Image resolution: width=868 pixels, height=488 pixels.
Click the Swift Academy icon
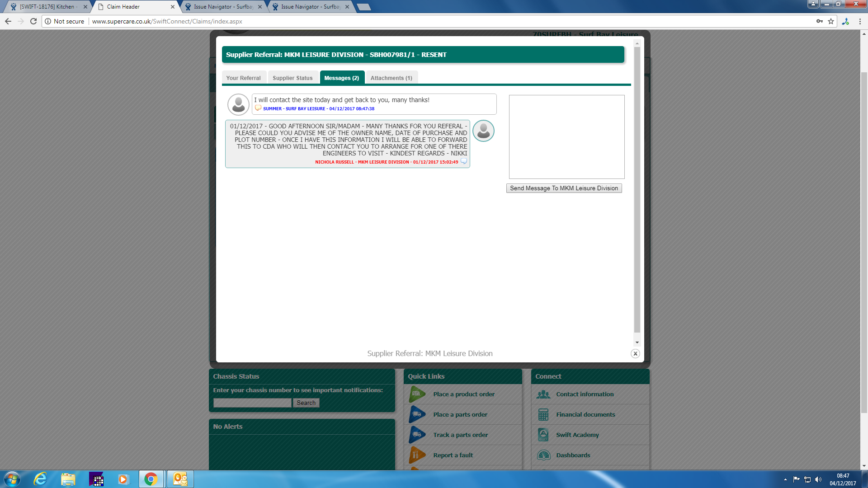click(x=543, y=435)
